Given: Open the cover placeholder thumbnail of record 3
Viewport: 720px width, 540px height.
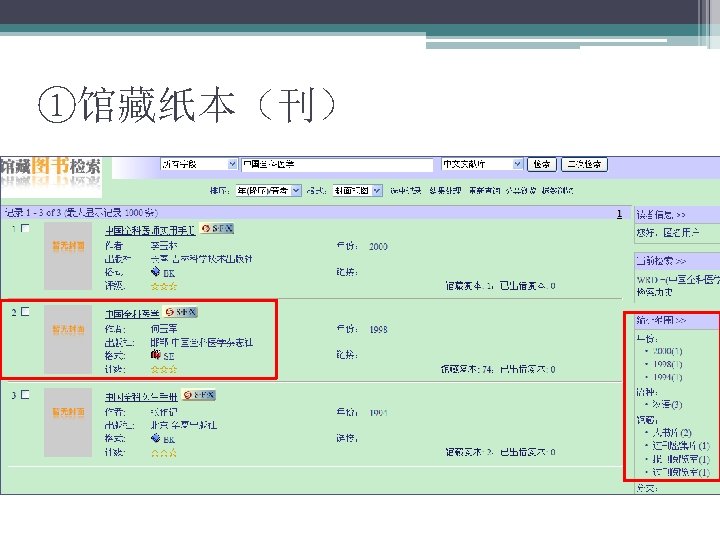Looking at the screenshot, I should coord(68,422).
